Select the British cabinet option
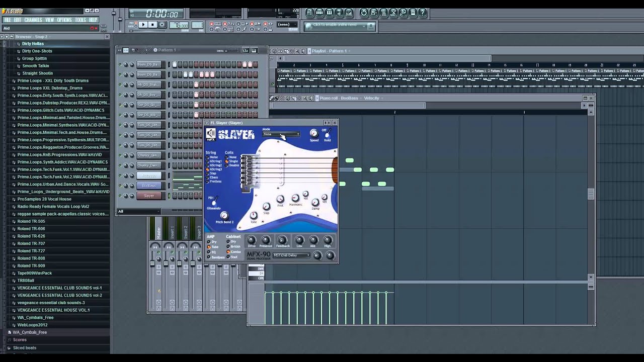 click(233, 247)
